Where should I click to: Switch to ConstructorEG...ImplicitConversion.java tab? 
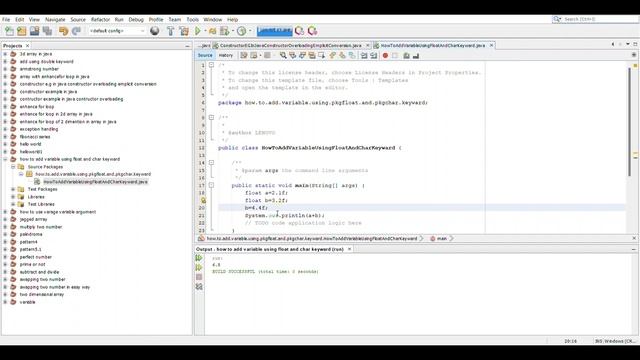(x=291, y=45)
